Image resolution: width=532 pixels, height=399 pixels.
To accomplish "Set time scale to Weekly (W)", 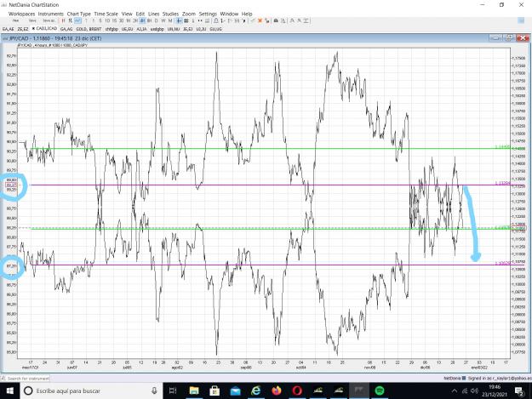I will click(163, 20).
